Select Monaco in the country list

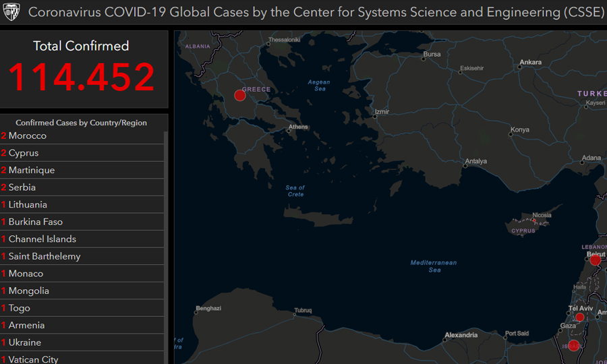click(82, 274)
